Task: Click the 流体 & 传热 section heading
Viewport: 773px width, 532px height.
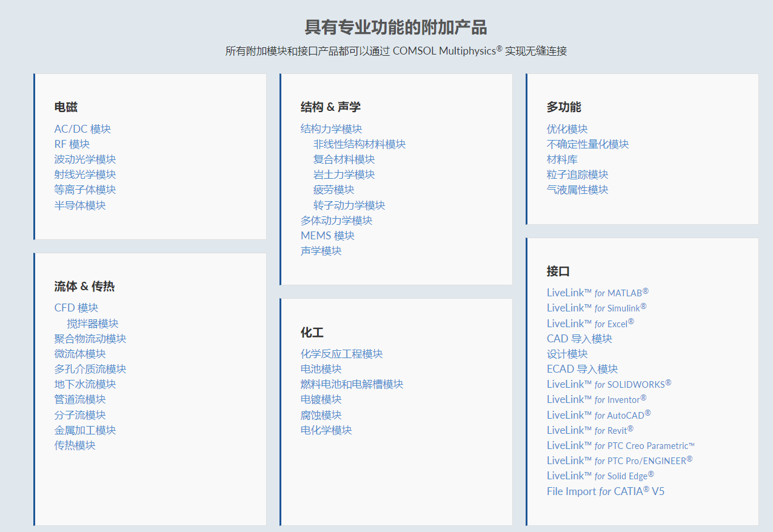Action: [x=84, y=287]
